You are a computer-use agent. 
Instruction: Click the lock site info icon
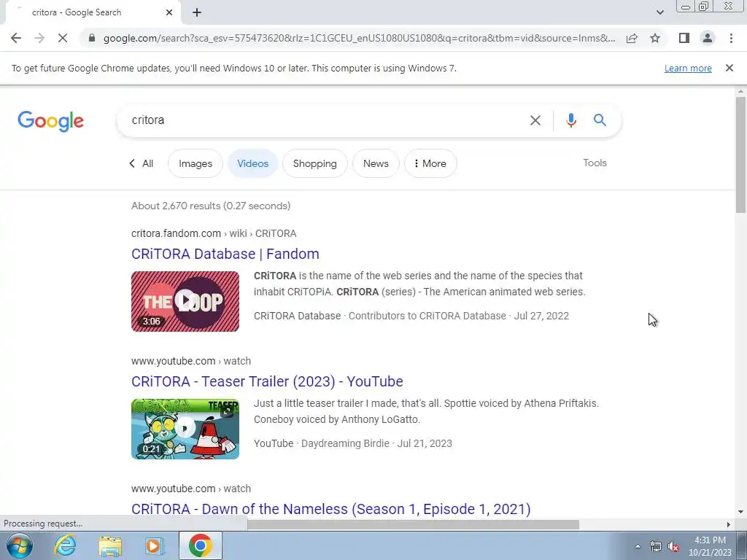pyautogui.click(x=92, y=38)
